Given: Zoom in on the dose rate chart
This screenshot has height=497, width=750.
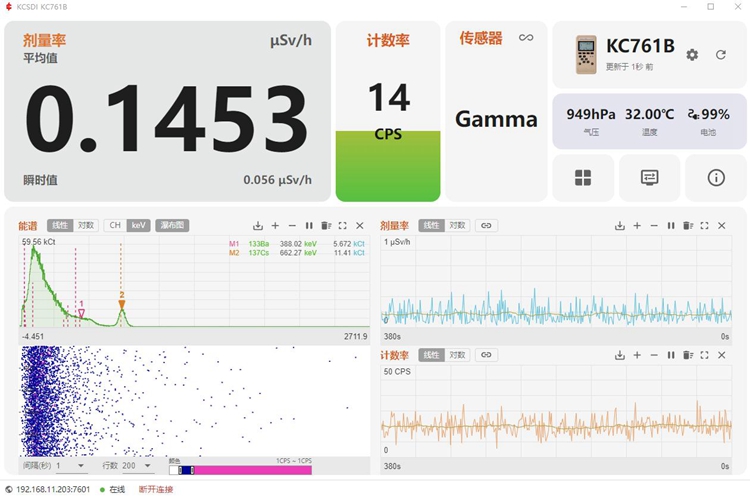Looking at the screenshot, I should click(x=637, y=226).
